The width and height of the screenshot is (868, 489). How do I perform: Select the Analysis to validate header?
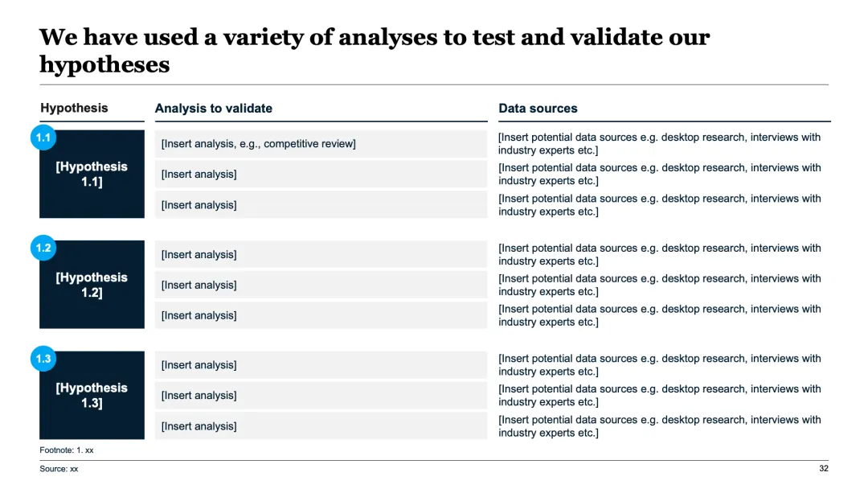(214, 109)
